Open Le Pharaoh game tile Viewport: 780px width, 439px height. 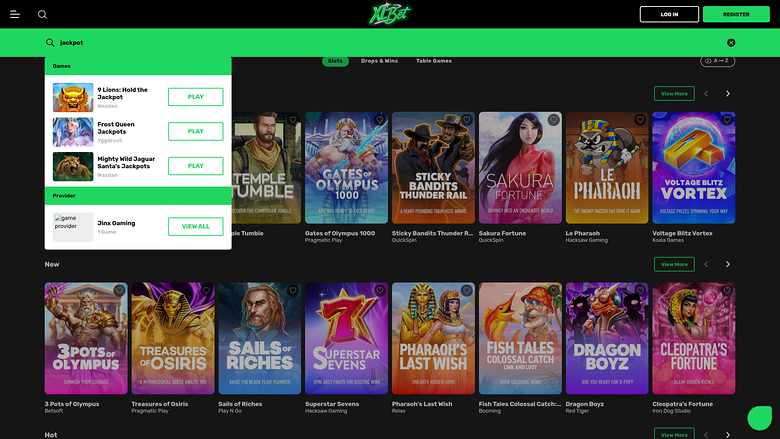tap(607, 168)
